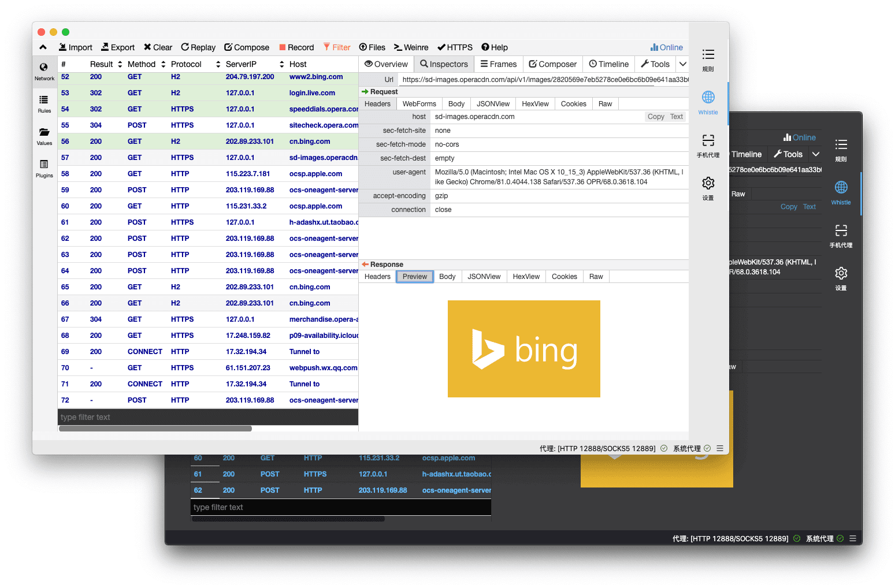Select the response Preview tab
The image size is (895, 588).
click(414, 277)
